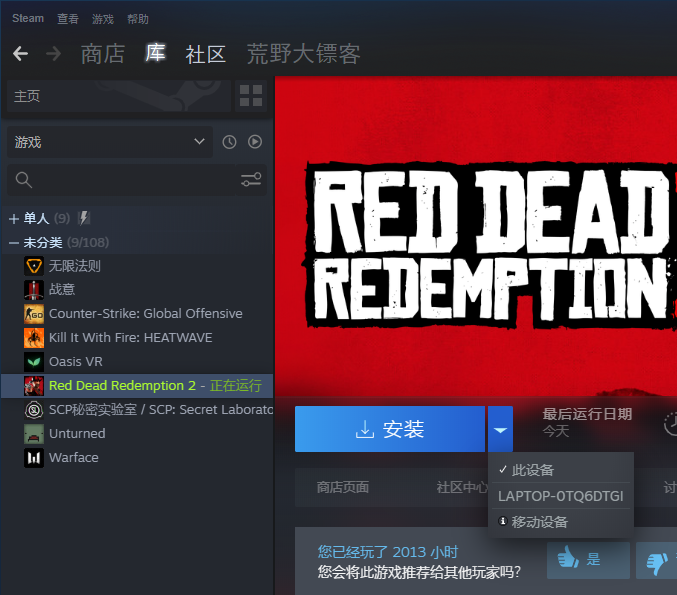Viewport: 677px width, 595px height.
Task: Click the blue 安装 button
Action: click(x=390, y=429)
